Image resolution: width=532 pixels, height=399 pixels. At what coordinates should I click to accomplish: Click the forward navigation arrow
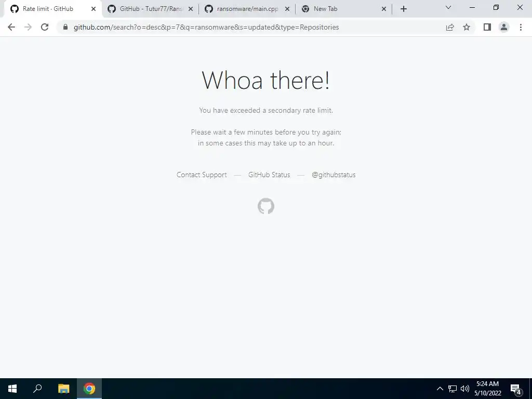coord(28,27)
